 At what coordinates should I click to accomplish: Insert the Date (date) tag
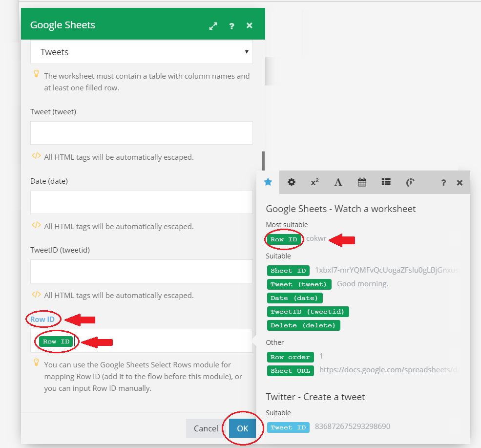coord(294,298)
